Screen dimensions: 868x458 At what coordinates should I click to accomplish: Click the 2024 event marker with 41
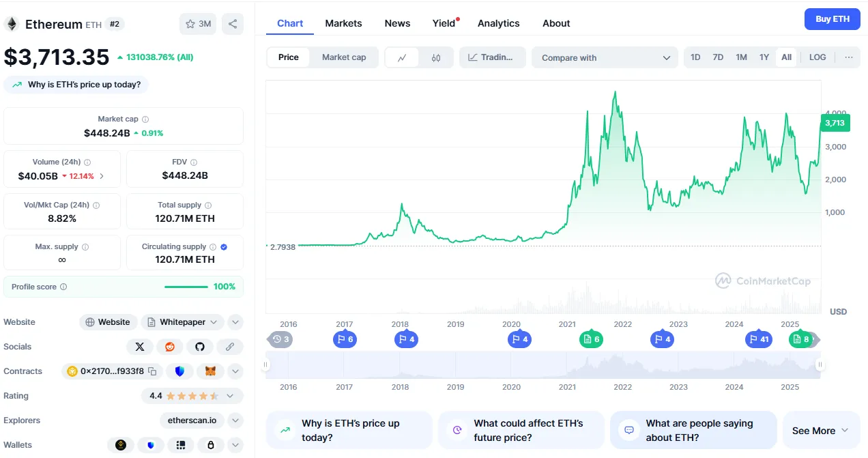coord(758,339)
